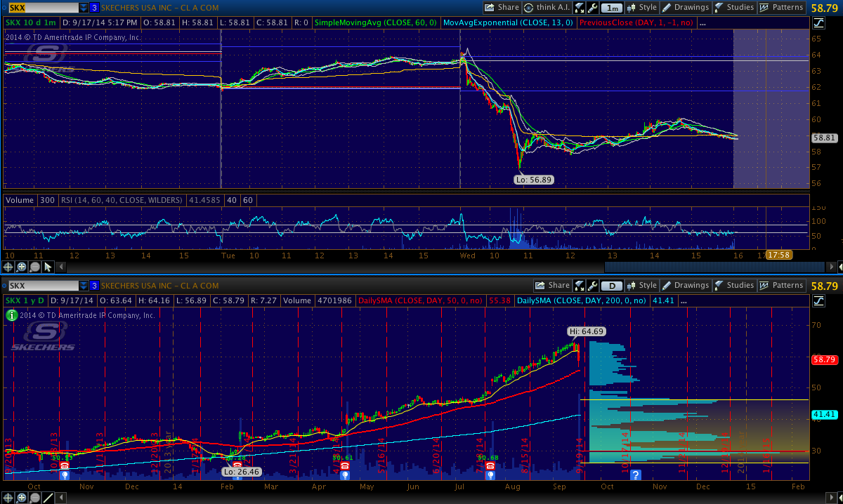
Task: Toggle the upper chart scale curve button
Action: pyautogui.click(x=818, y=22)
